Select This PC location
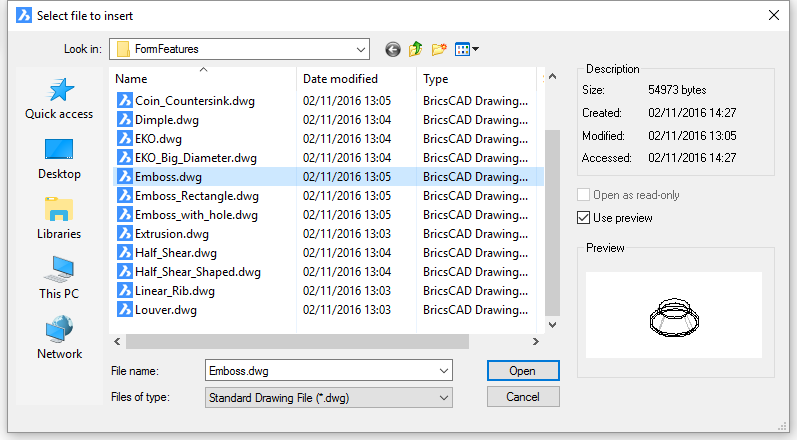 pos(59,279)
